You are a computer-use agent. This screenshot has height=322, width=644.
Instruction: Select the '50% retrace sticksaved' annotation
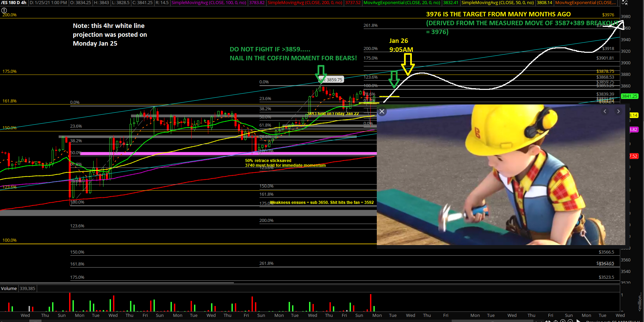click(285, 163)
